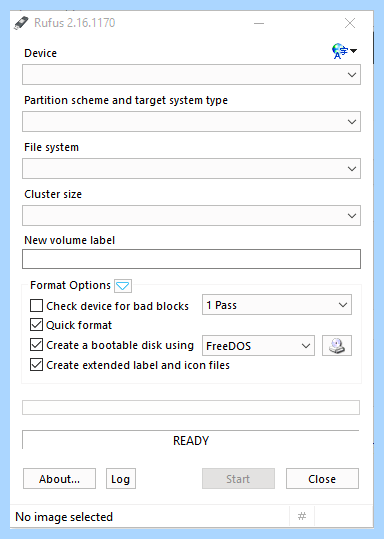Open the File system dropdown
This screenshot has height=539, width=384.
point(191,168)
